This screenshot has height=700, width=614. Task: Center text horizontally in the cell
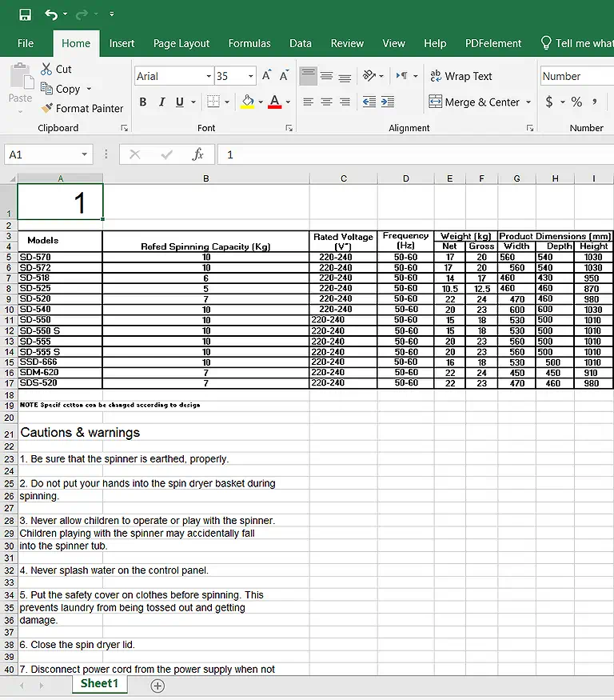327,102
